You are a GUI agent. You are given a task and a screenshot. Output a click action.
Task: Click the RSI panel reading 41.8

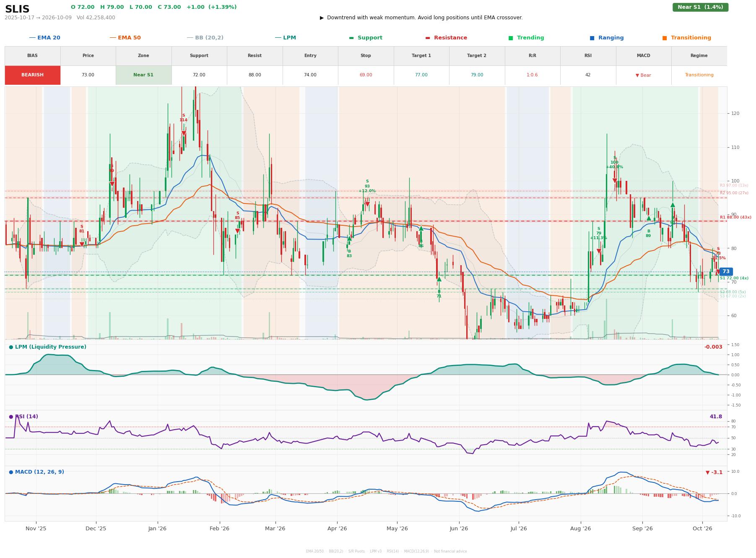coord(716,417)
